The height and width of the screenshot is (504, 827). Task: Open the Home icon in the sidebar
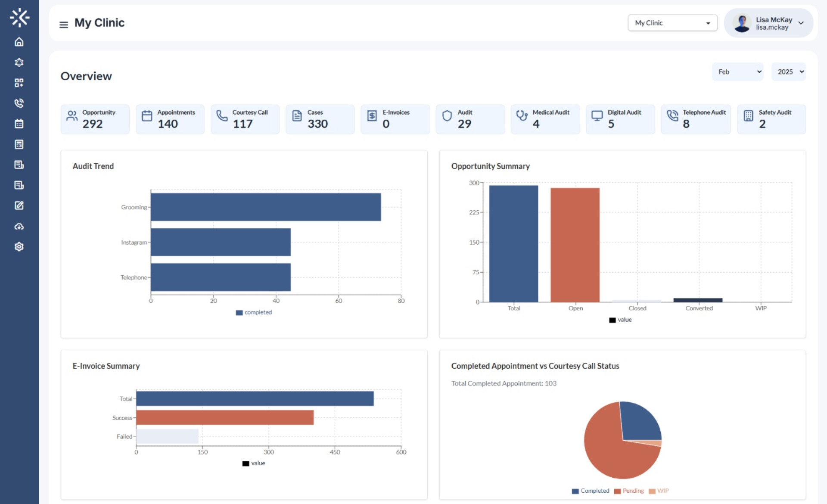19,42
